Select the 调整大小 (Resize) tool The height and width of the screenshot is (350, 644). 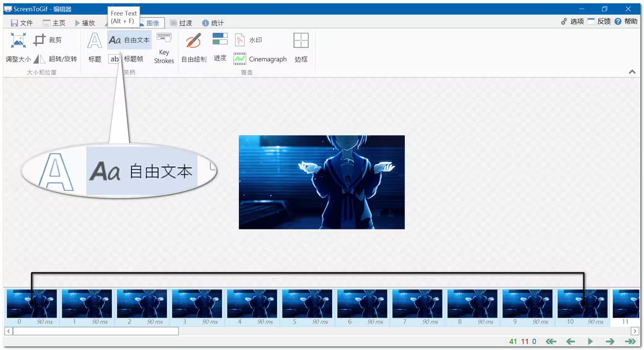(18, 48)
